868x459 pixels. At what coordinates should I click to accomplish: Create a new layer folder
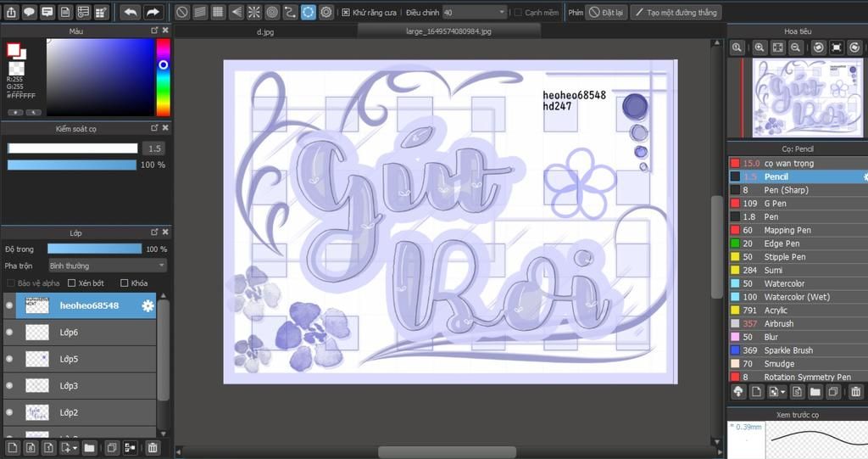90,447
